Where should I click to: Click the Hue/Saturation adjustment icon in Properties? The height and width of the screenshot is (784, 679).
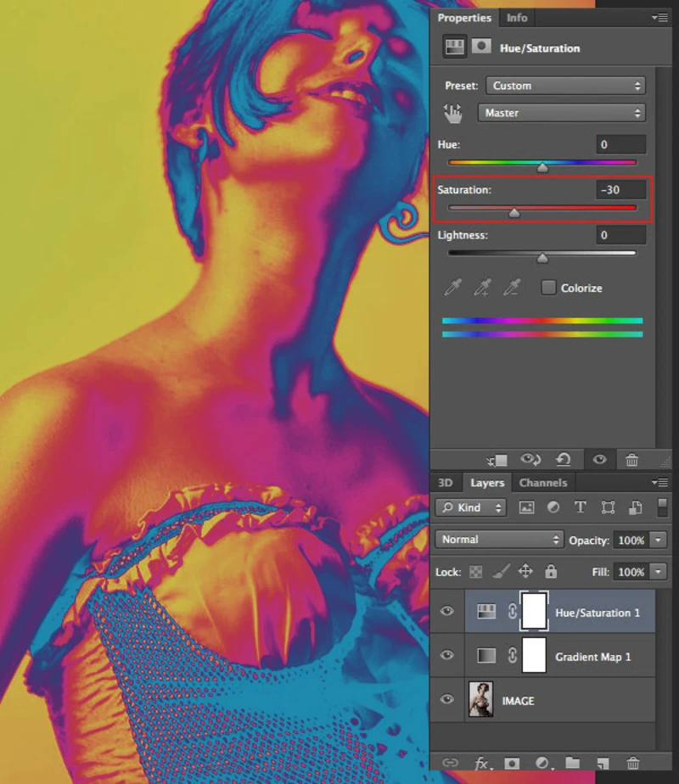tap(454, 48)
